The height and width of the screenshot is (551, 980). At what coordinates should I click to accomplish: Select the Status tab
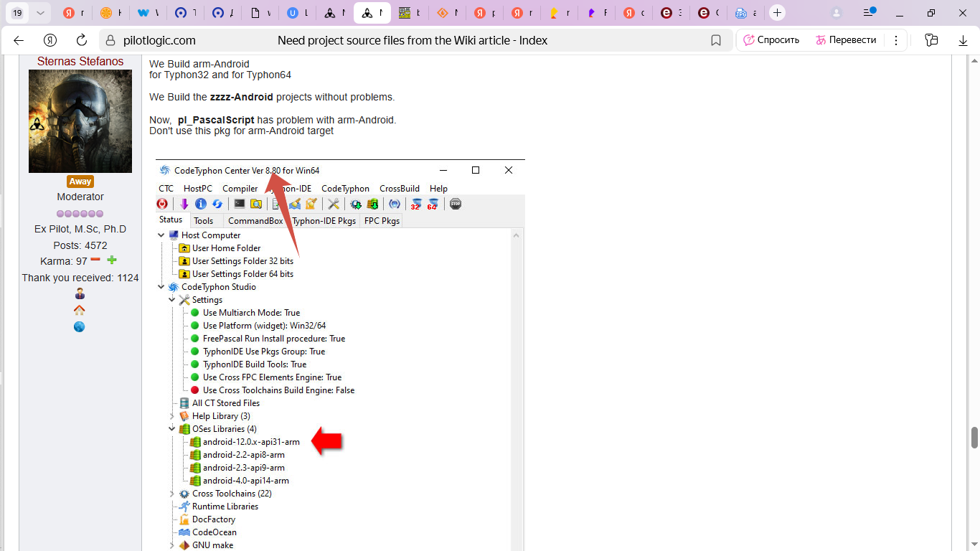[171, 220]
